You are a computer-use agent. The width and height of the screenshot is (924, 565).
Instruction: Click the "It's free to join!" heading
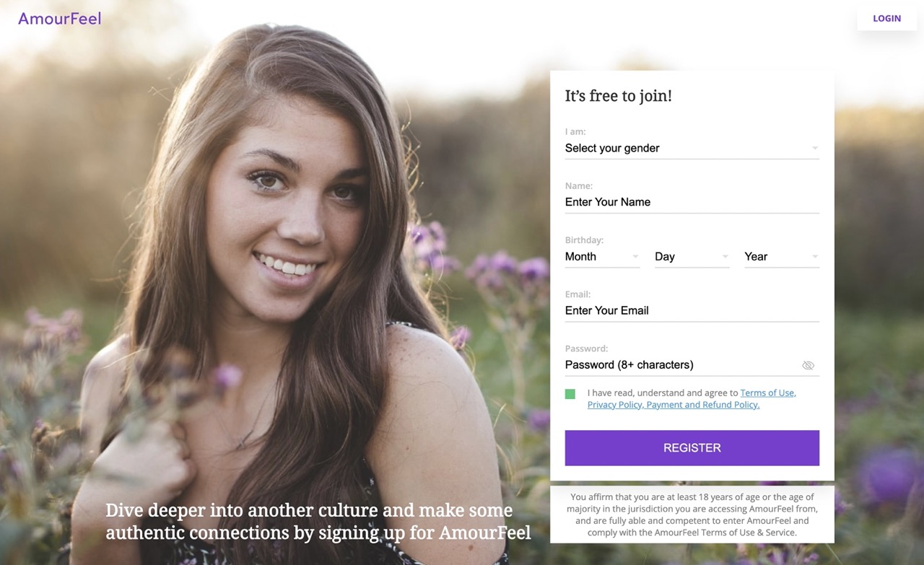coord(618,96)
